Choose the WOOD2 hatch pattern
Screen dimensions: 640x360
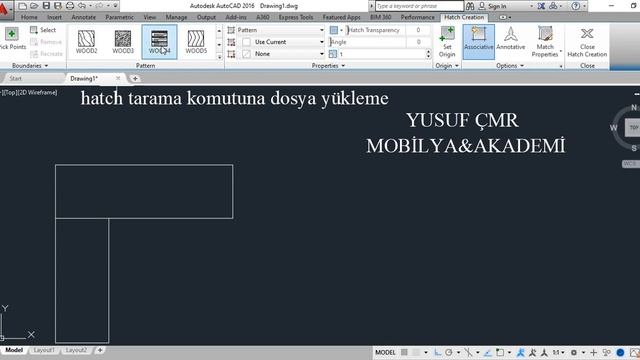click(x=87, y=42)
